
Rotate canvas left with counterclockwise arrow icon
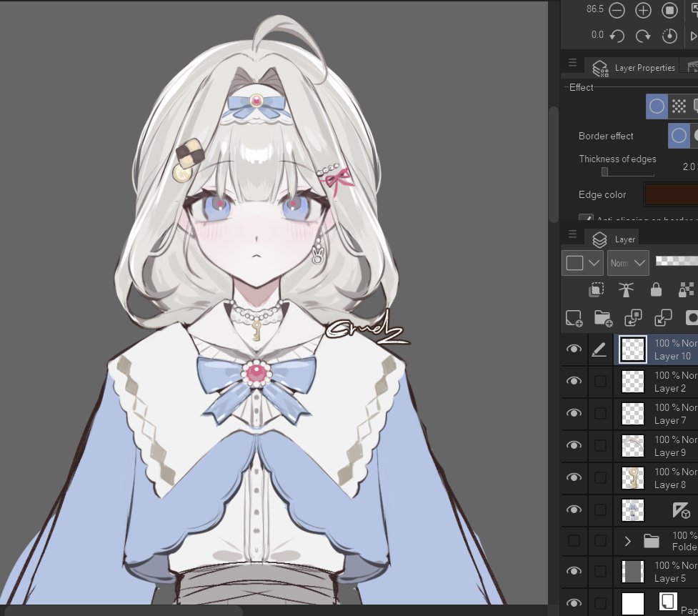pos(617,36)
